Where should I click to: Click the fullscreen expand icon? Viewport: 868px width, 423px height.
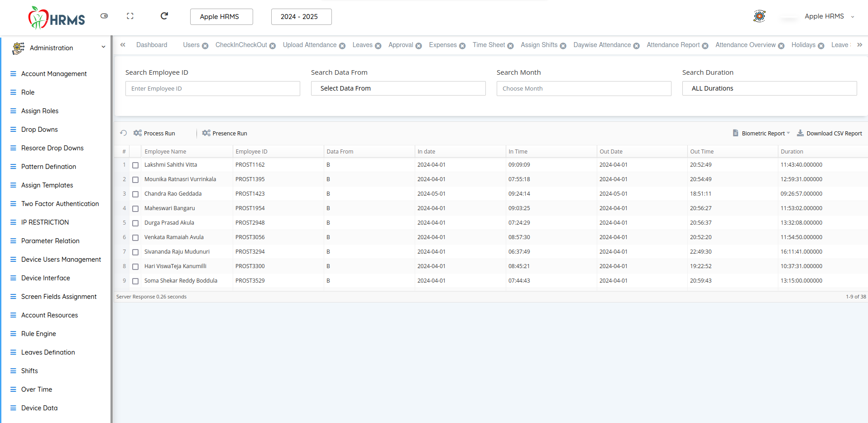pyautogui.click(x=130, y=16)
